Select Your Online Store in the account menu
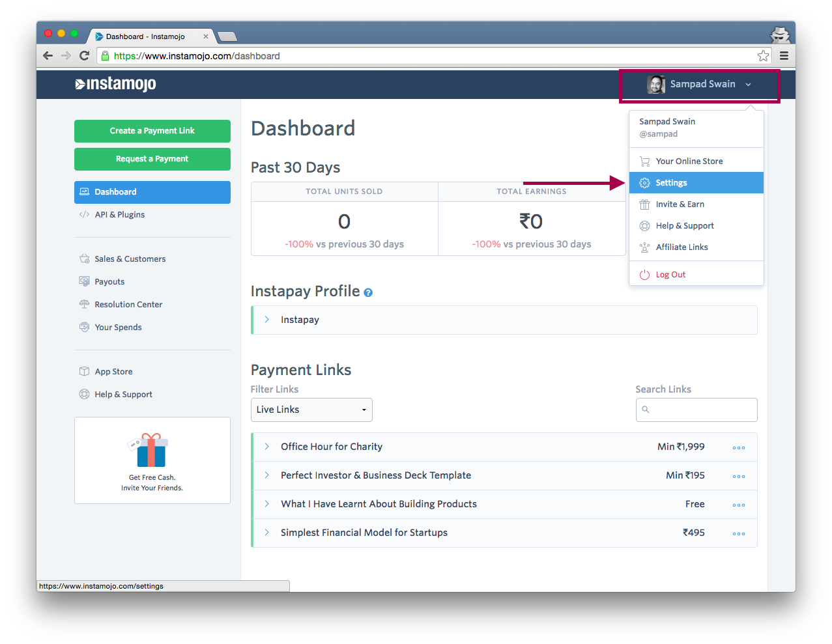The image size is (832, 644). tap(696, 161)
